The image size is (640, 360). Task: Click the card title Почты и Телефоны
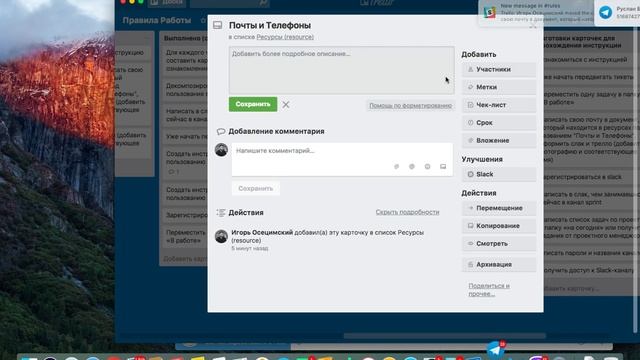coord(270,25)
